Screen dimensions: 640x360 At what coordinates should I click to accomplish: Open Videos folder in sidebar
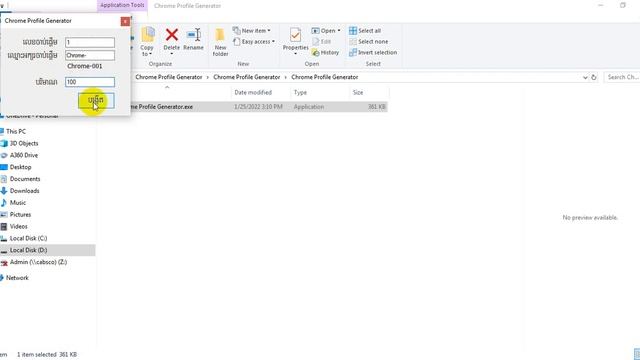(x=19, y=226)
